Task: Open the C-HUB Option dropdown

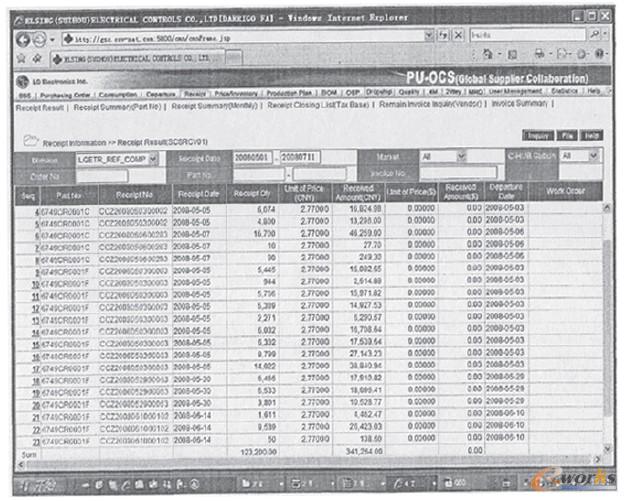Action: click(x=592, y=157)
